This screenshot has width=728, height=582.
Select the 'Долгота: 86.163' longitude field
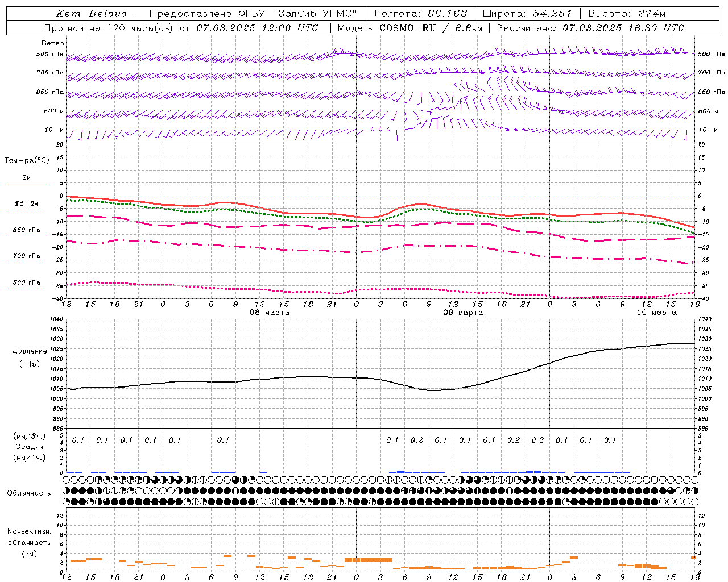tap(420, 14)
